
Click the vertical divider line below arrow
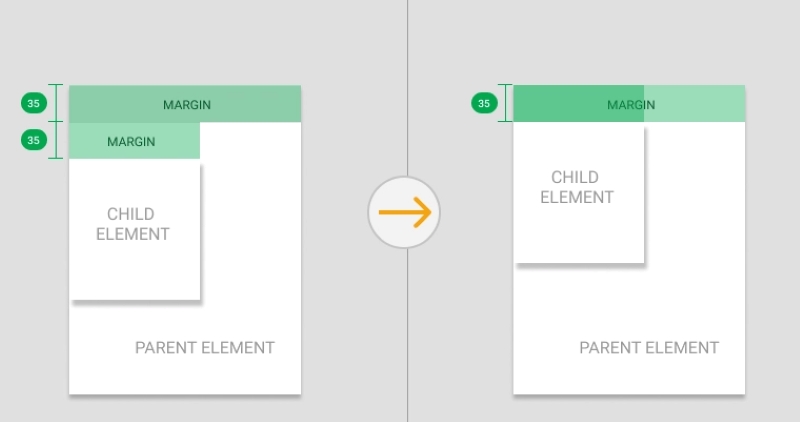point(407,335)
